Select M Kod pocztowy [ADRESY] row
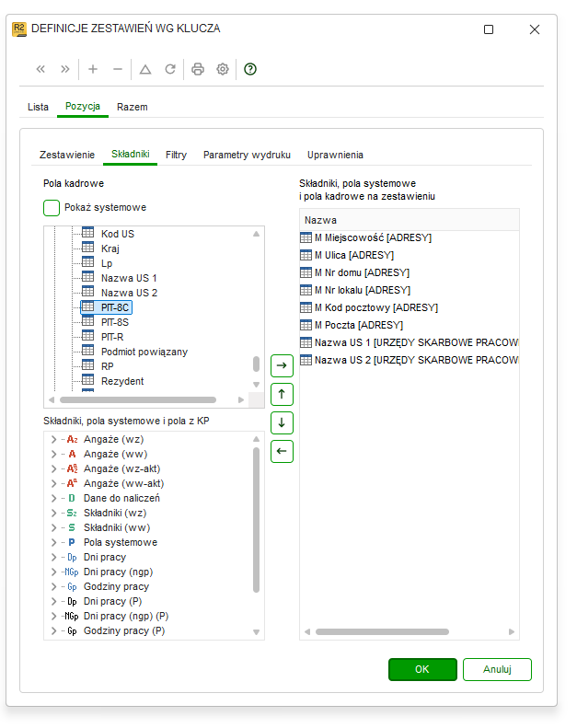This screenshot has width=577, height=728. [x=409, y=307]
